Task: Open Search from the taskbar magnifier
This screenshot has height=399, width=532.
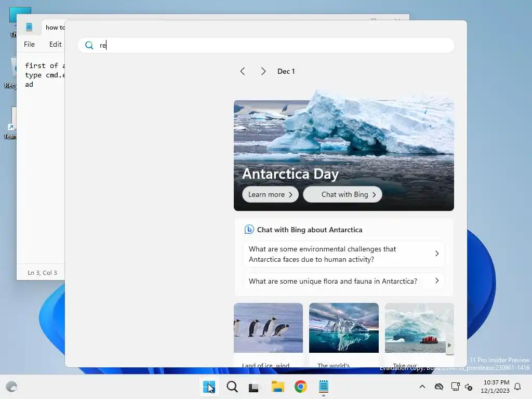Action: pyautogui.click(x=232, y=387)
